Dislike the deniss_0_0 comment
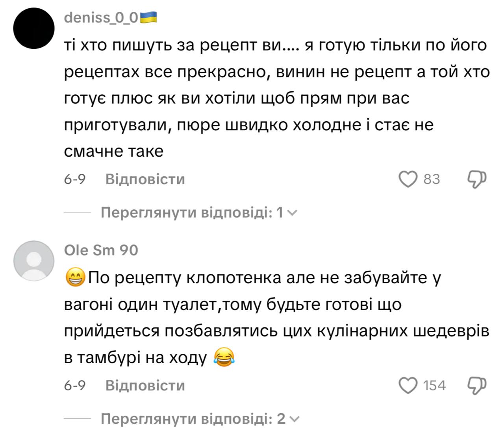The image size is (504, 436). 477,179
